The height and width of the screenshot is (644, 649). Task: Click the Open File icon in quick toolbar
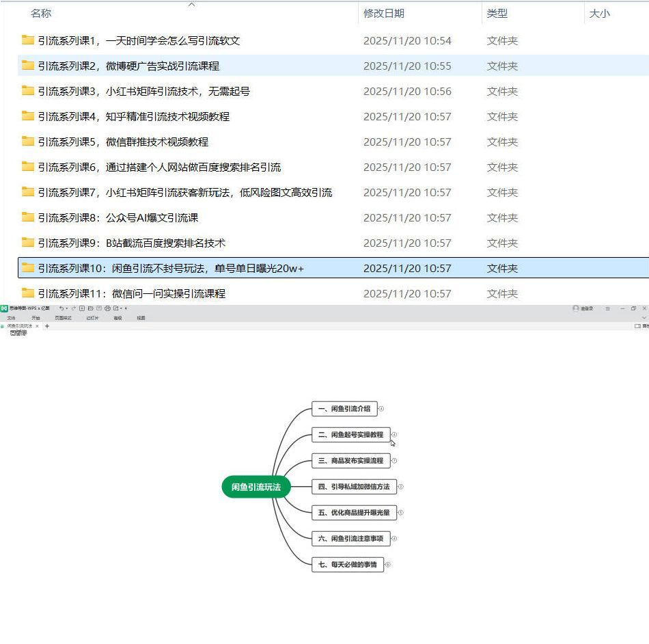pos(91,308)
